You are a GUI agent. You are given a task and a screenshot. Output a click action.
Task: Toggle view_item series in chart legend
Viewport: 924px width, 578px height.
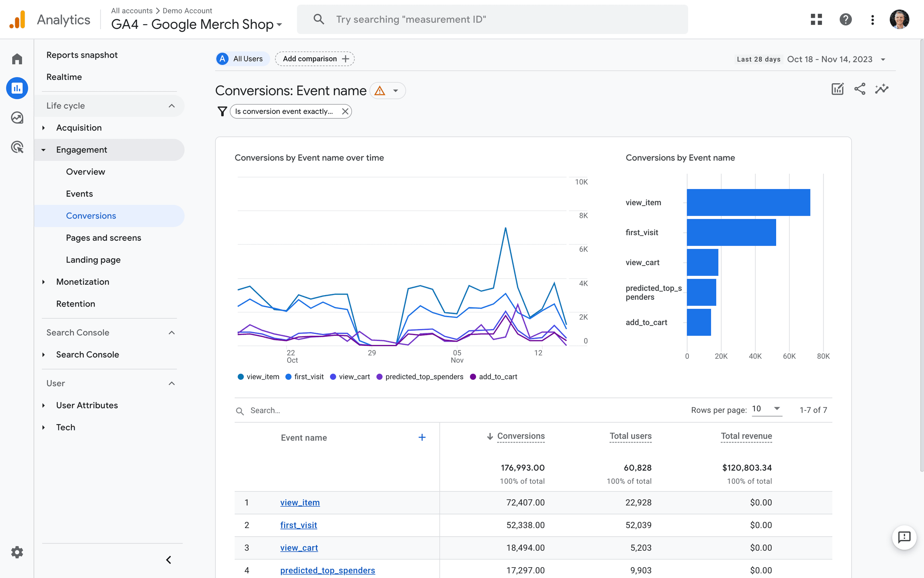click(x=259, y=376)
